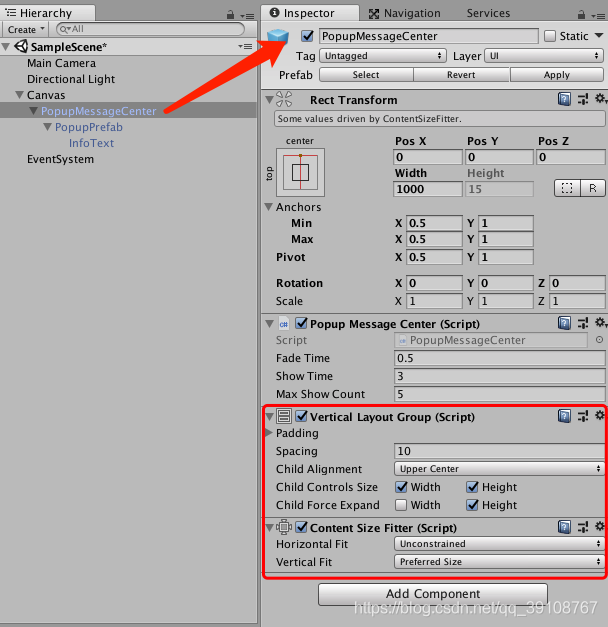Open Horizontal Fit dropdown
Screen dimensions: 608x627
click(499, 544)
